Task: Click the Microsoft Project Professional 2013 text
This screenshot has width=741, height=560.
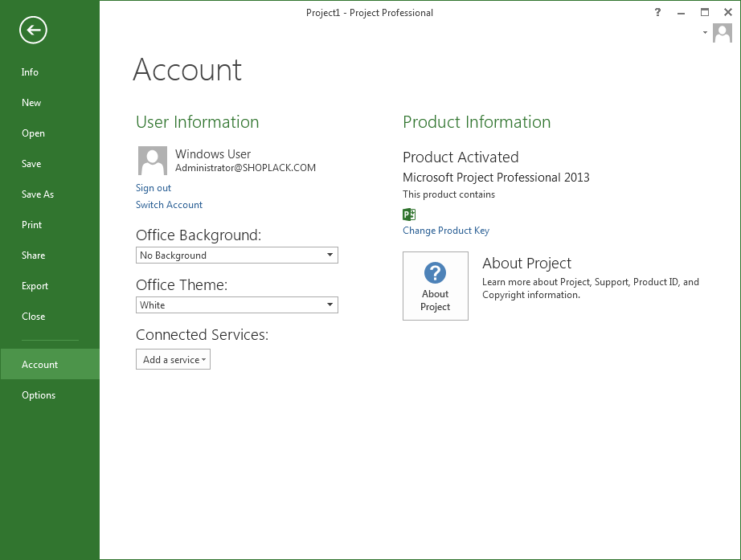Action: pos(496,178)
